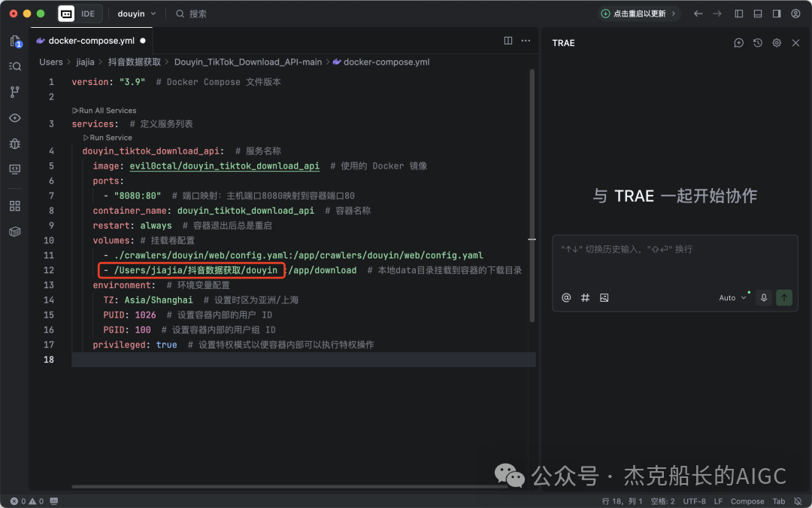Click the line 18, column 1 indicator
This screenshot has width=812, height=508.
tap(622, 501)
